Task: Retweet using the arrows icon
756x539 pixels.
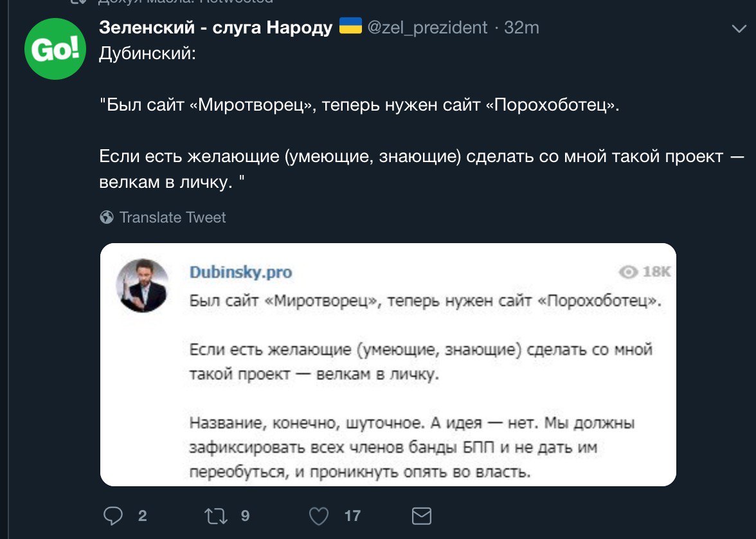Action: click(x=216, y=516)
